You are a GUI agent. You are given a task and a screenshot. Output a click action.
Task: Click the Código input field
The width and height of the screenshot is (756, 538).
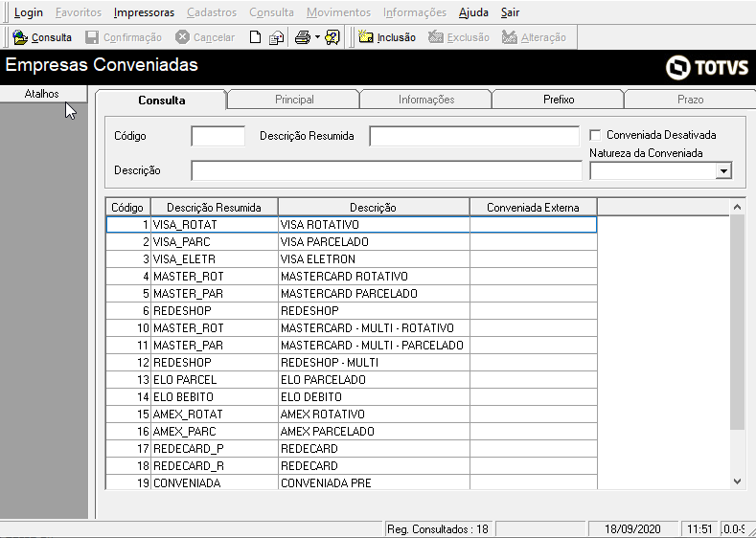click(x=218, y=136)
